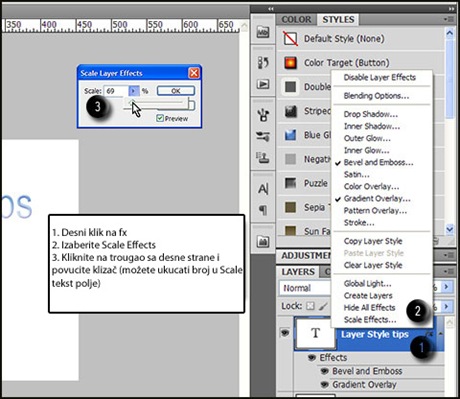Choose Hide All Effects menu item
This screenshot has height=399, width=460.
click(370, 308)
